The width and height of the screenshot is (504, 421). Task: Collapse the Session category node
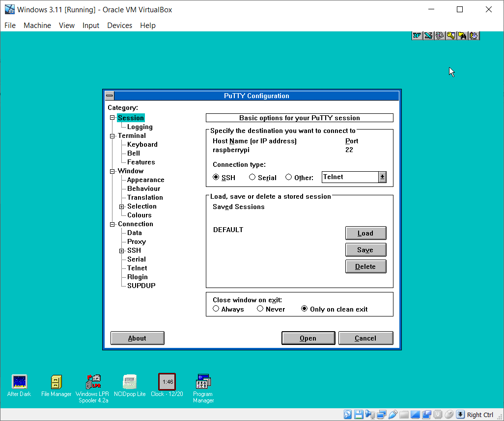click(112, 118)
